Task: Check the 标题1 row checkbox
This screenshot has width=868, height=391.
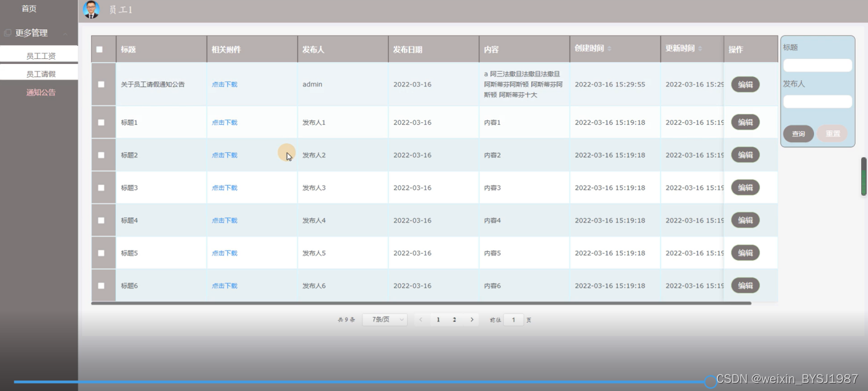Action: [x=102, y=123]
